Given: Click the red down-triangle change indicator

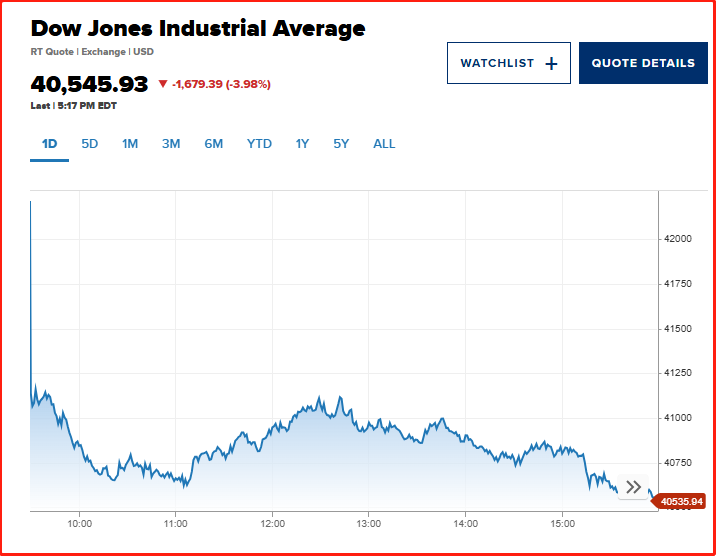Looking at the screenshot, I should 163,84.
